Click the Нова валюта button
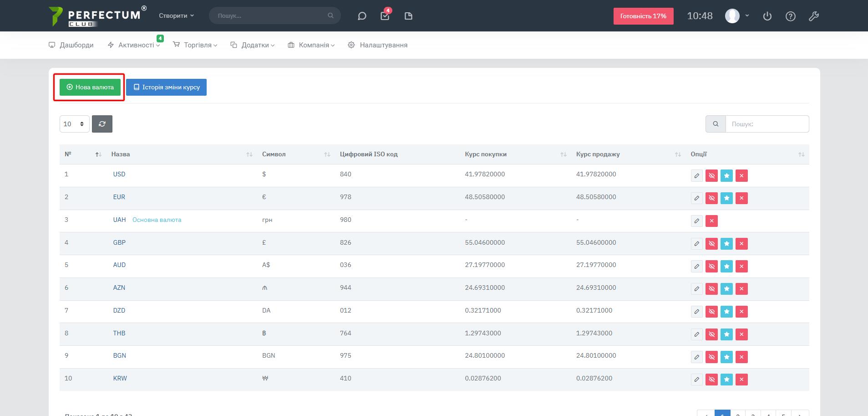The width and height of the screenshot is (868, 416). pyautogui.click(x=90, y=87)
